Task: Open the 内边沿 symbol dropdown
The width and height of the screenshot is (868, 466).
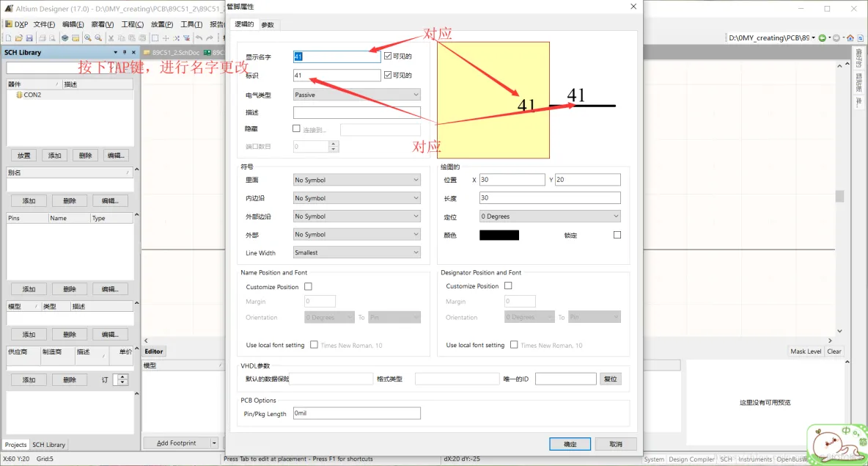Action: coord(356,198)
